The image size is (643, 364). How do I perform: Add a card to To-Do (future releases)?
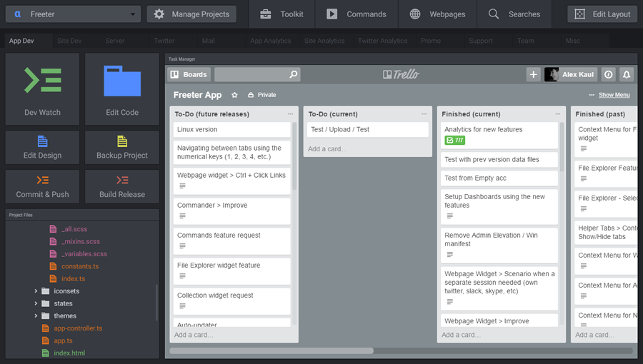[194, 335]
